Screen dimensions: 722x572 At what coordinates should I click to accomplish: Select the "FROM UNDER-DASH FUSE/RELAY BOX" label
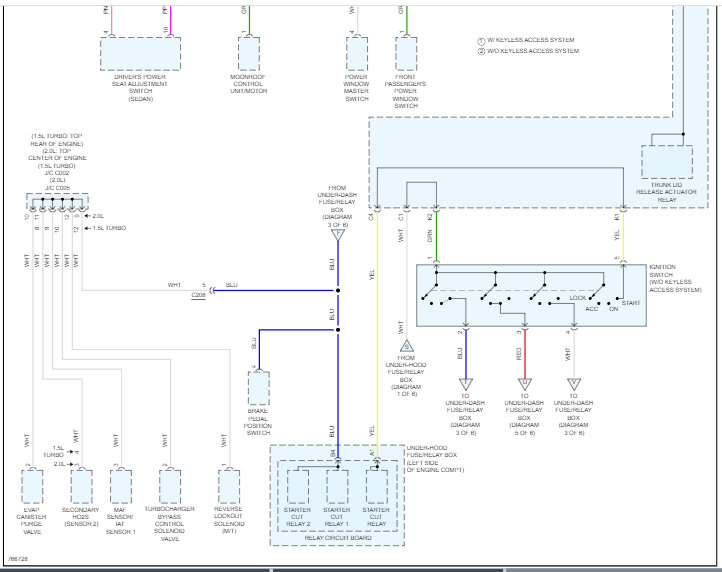pyautogui.click(x=337, y=206)
